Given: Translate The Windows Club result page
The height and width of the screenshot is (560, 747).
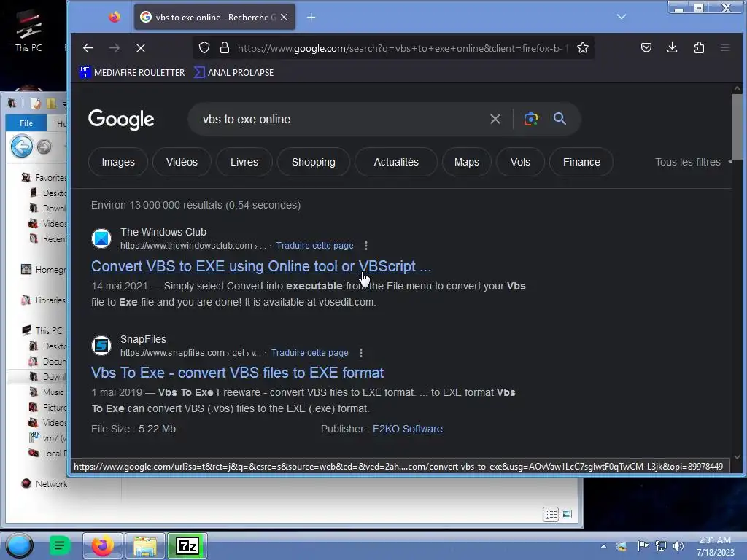Looking at the screenshot, I should pos(315,246).
